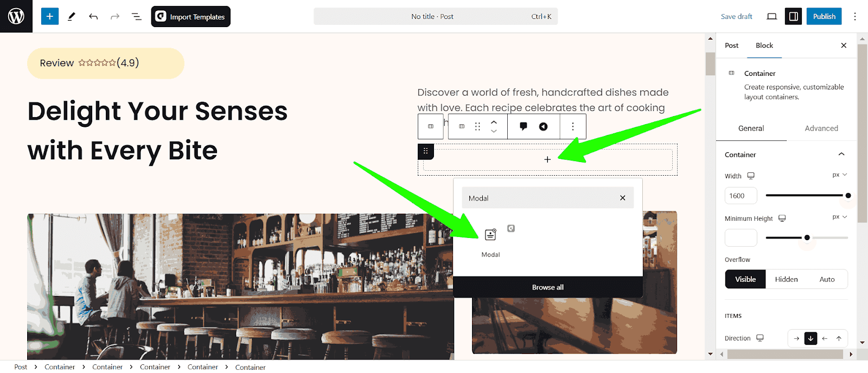Click the Post breadcrumb item
868x373 pixels.
pos(21,367)
